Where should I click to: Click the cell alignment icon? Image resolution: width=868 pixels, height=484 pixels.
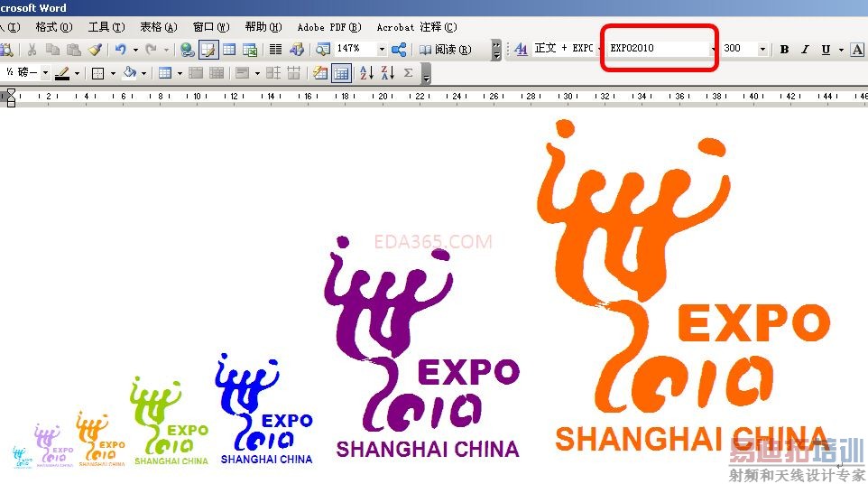coord(242,72)
